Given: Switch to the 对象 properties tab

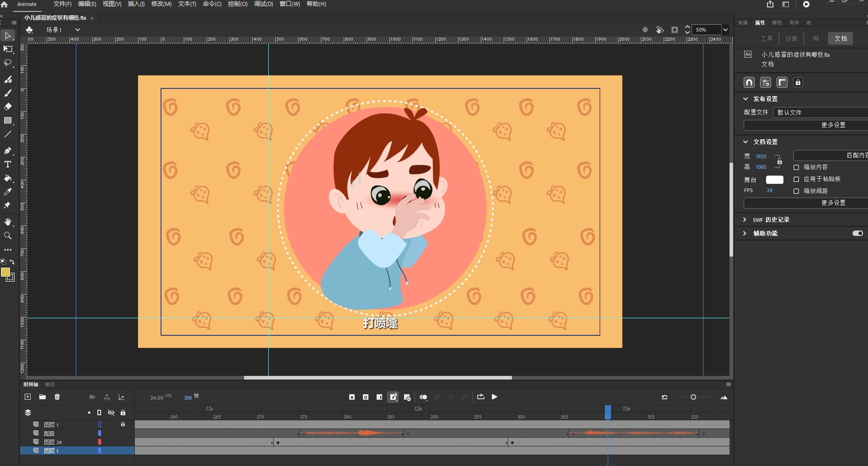Looking at the screenshot, I should 791,38.
